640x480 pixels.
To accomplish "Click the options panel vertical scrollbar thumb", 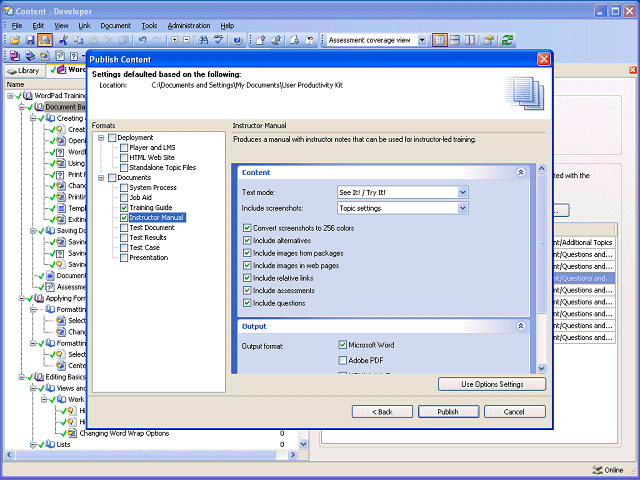I will 541,244.
